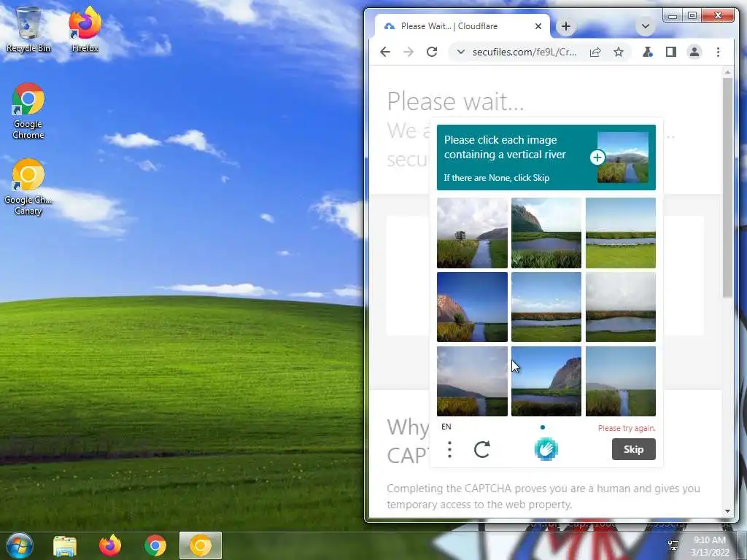
Task: Switch to Firefox in the taskbar
Action: (x=110, y=545)
